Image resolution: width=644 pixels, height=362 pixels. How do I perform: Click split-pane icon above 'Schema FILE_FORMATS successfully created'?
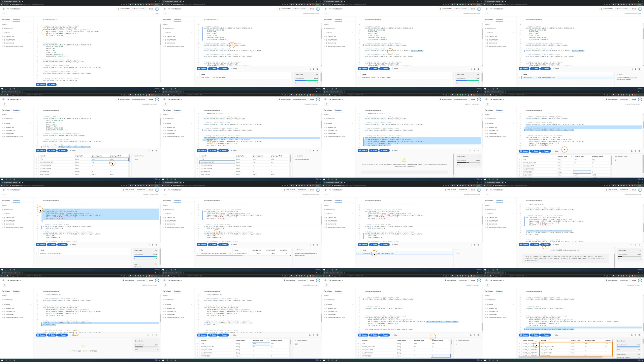(x=479, y=69)
